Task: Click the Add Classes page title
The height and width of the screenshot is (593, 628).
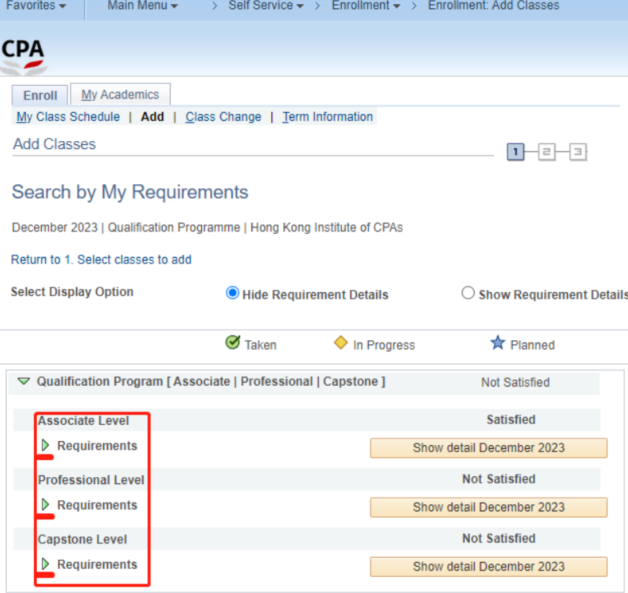Action: click(x=54, y=144)
